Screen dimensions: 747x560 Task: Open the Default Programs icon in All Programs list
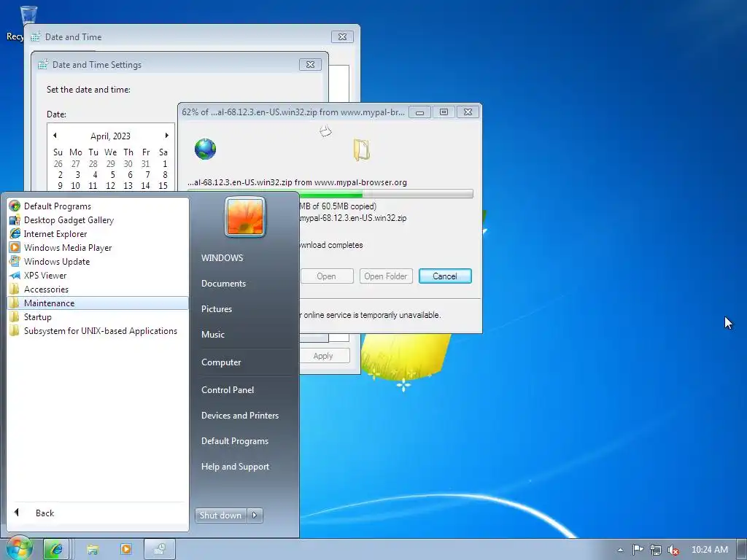(x=15, y=206)
